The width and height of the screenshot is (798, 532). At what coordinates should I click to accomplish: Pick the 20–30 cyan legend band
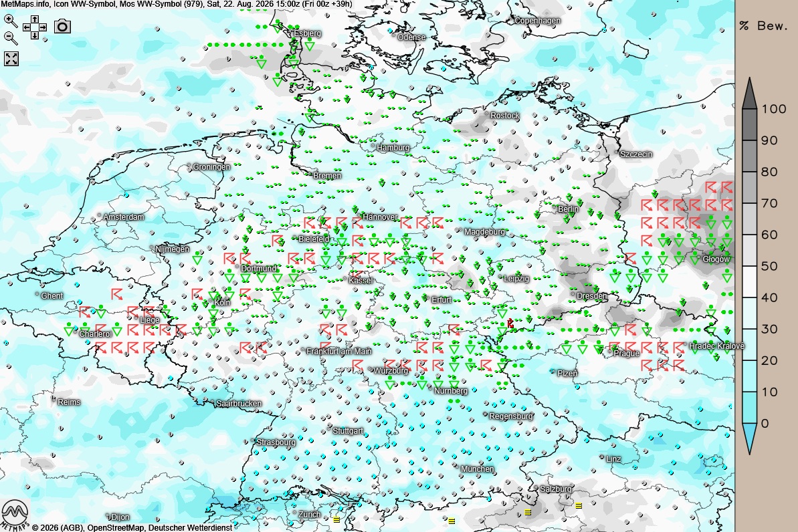pyautogui.click(x=750, y=345)
